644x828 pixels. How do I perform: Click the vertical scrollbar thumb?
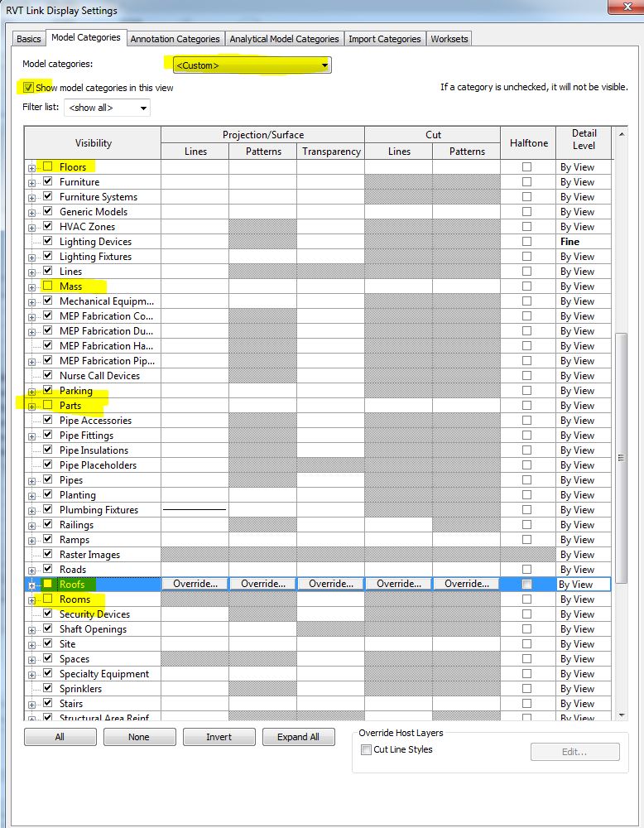click(x=622, y=457)
